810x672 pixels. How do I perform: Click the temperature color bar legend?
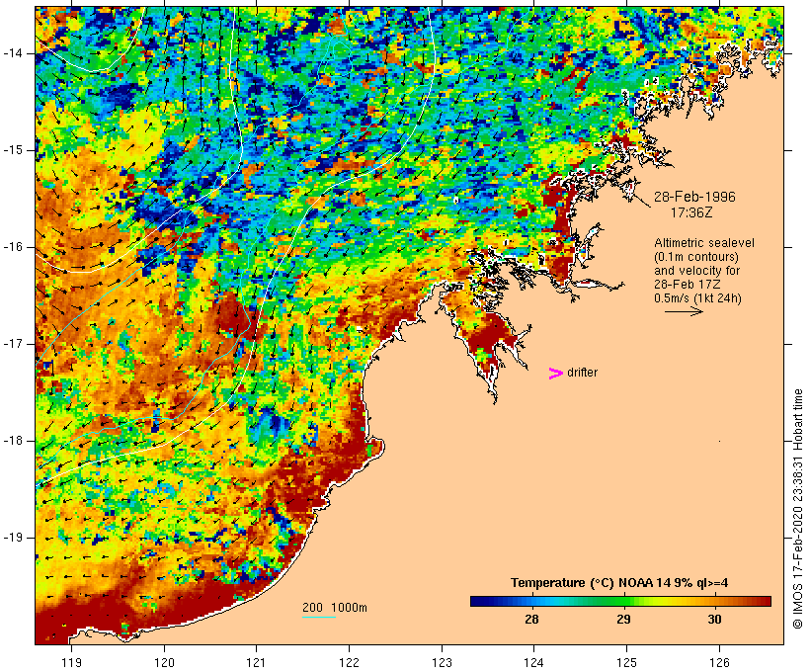[x=620, y=601]
